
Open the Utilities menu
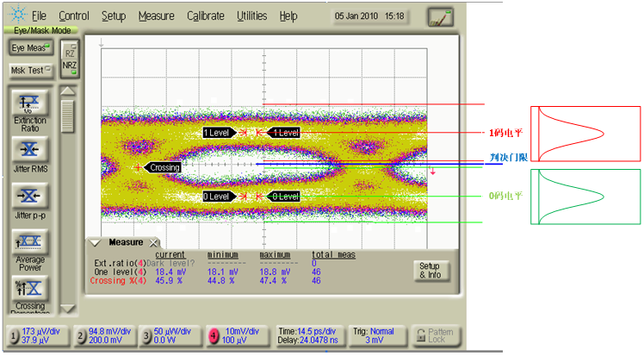(x=251, y=16)
